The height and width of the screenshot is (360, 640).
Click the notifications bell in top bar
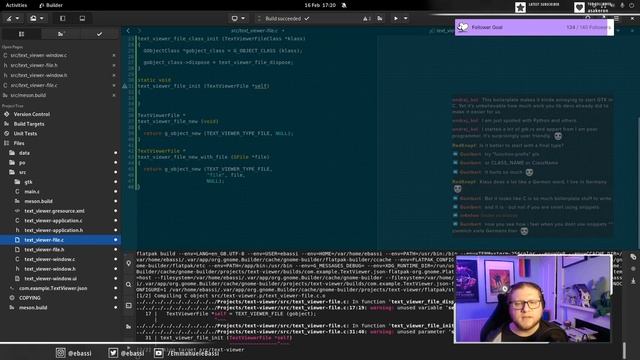click(344, 5)
